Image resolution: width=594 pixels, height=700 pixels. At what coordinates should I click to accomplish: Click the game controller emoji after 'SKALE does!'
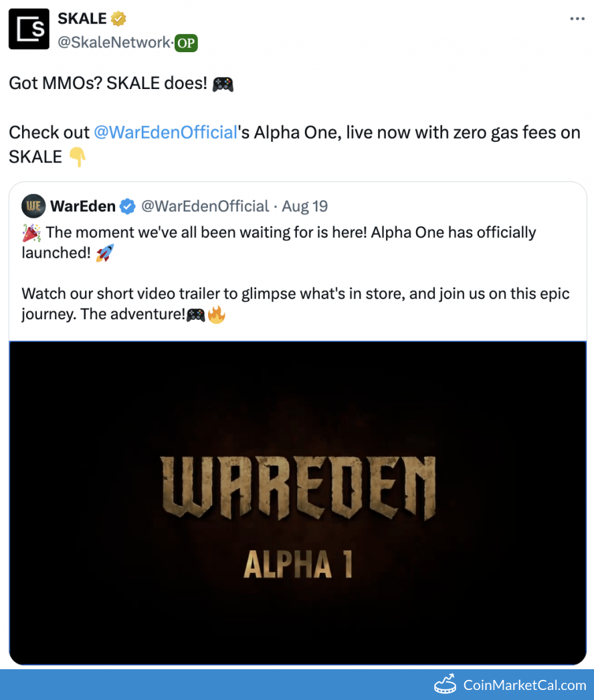223,84
